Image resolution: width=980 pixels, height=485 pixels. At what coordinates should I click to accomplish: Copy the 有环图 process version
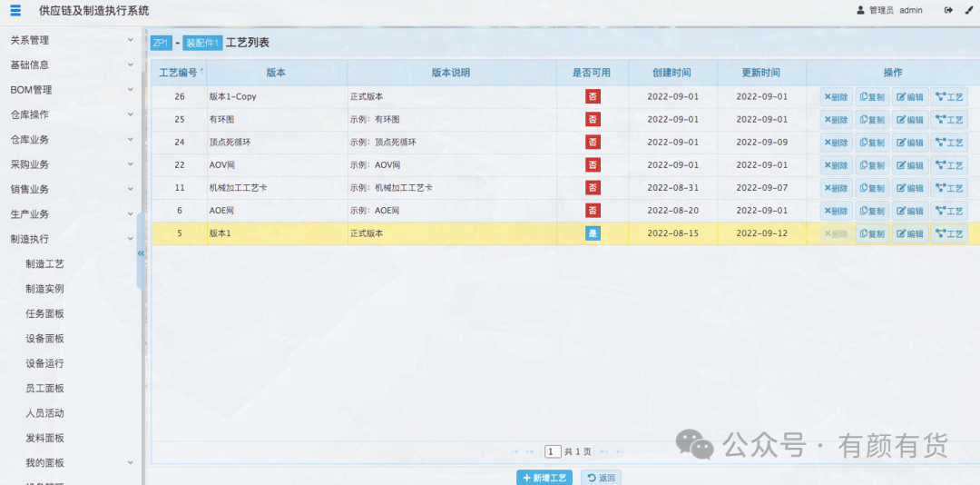click(x=872, y=119)
